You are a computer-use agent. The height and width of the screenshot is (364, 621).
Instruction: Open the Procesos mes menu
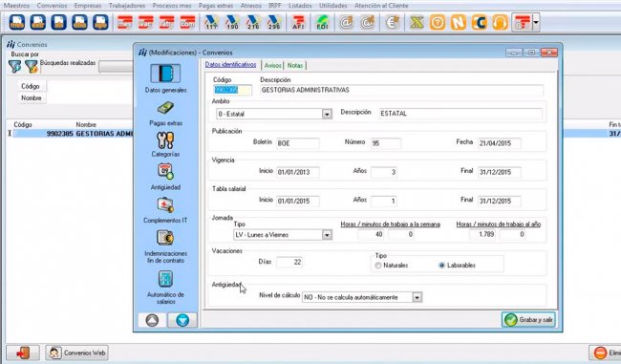(x=171, y=6)
